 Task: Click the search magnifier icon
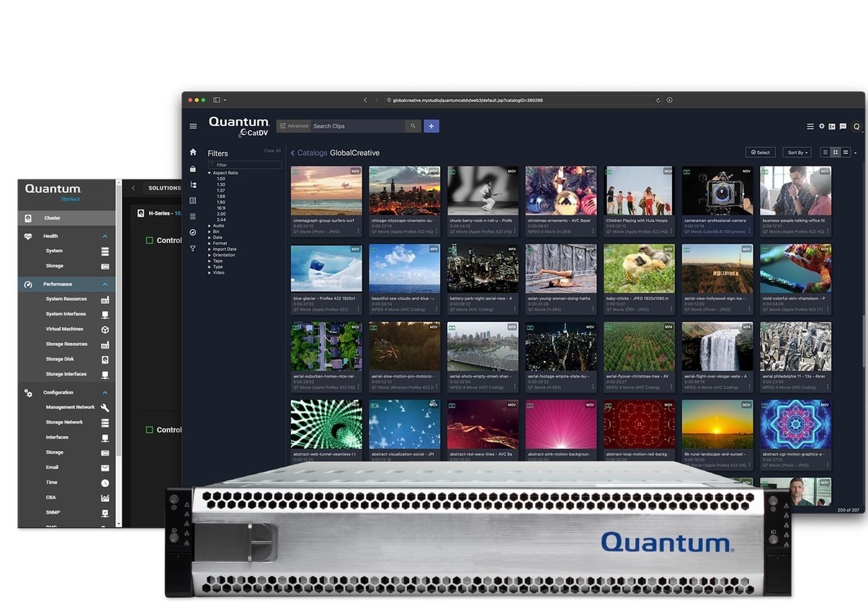tap(413, 126)
